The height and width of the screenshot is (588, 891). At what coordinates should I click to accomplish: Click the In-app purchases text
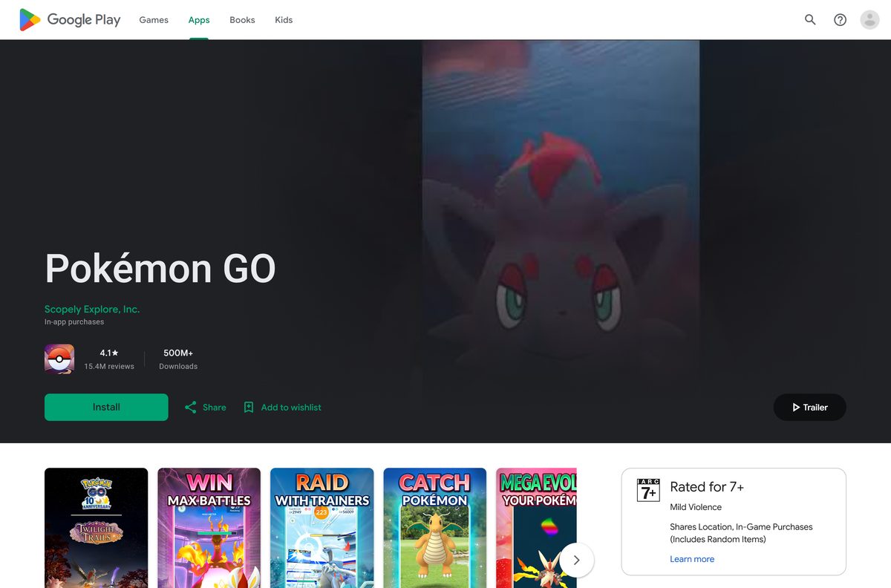click(74, 322)
